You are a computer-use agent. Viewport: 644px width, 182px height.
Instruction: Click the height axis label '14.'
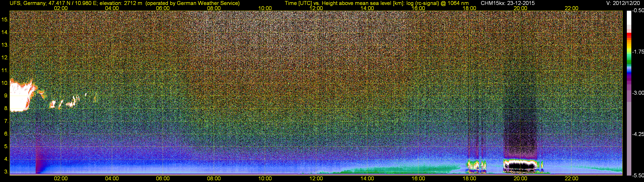point(5,32)
